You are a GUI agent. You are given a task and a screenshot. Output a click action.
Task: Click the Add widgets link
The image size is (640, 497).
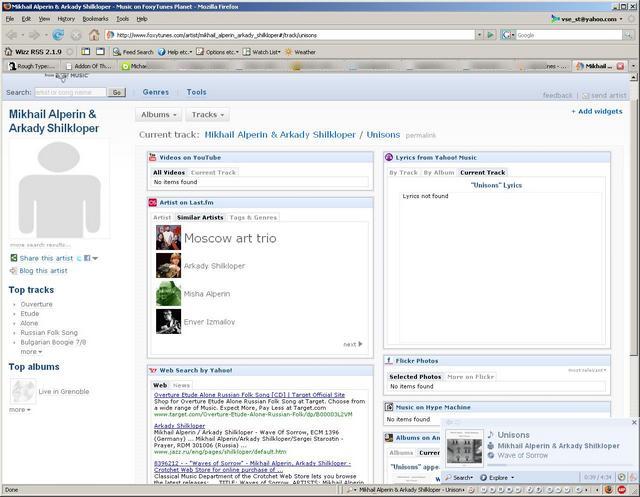tap(597, 111)
